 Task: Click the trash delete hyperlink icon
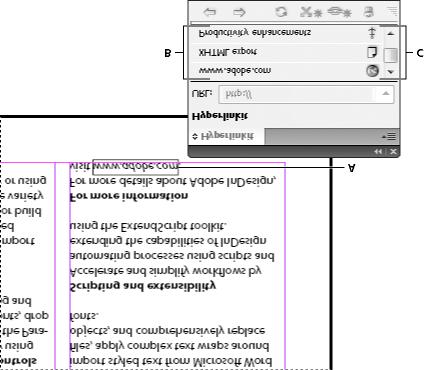(x=368, y=12)
